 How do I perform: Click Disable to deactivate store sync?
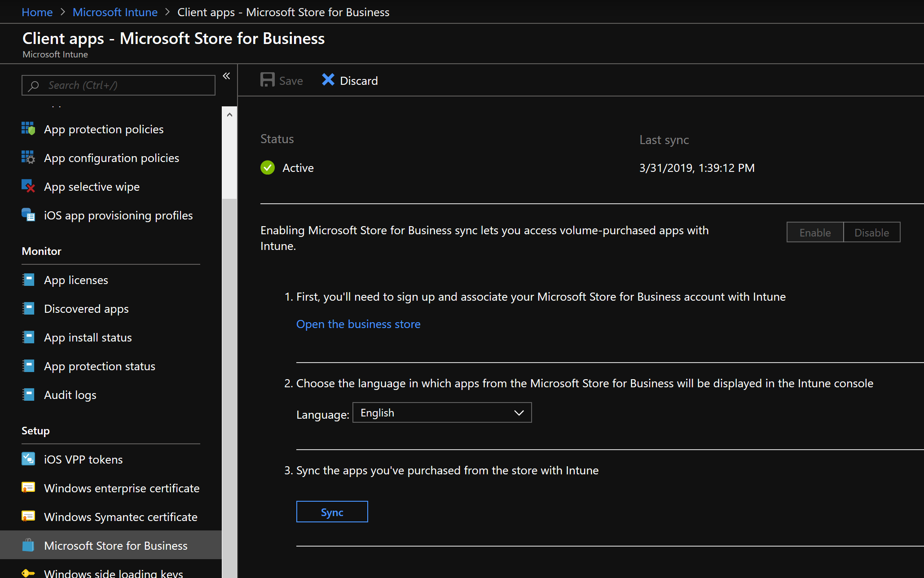[x=871, y=232]
